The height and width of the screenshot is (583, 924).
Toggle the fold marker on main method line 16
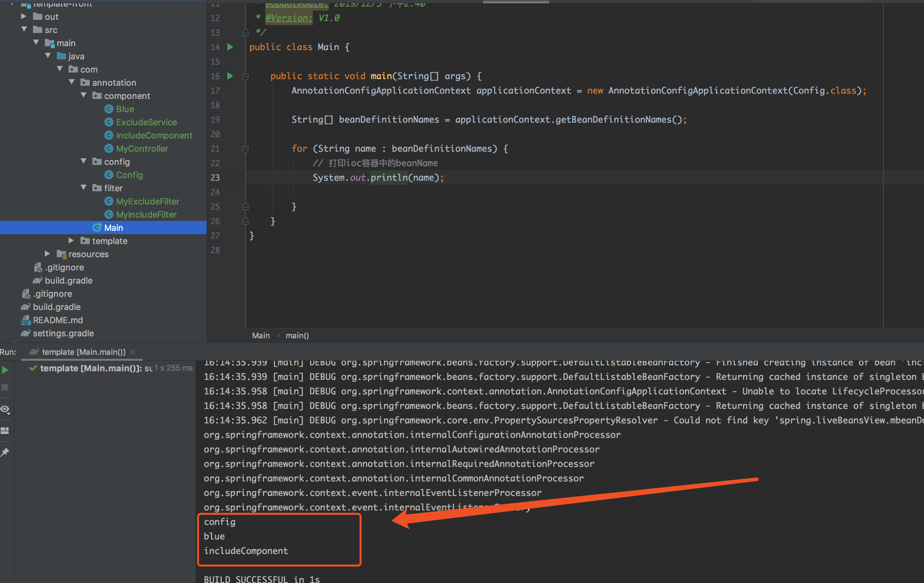[246, 76]
